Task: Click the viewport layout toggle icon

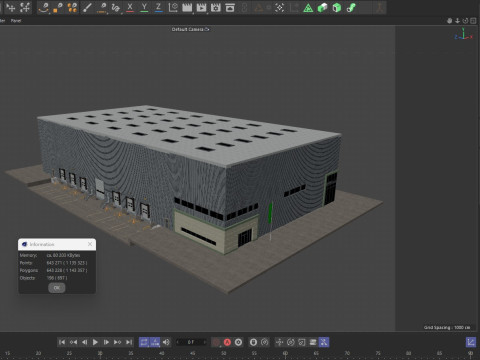Action: (473, 21)
